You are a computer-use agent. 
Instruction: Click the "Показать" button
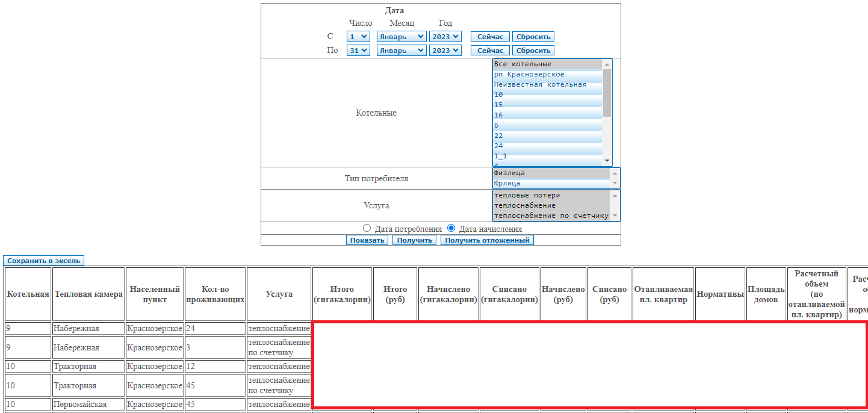coord(367,240)
